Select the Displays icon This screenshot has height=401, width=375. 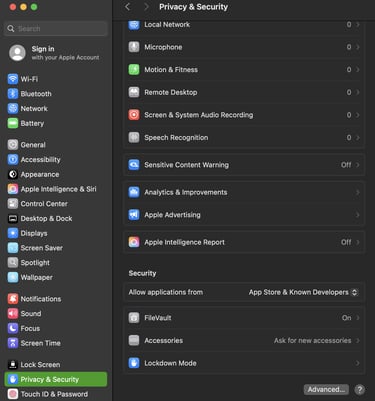(x=13, y=233)
